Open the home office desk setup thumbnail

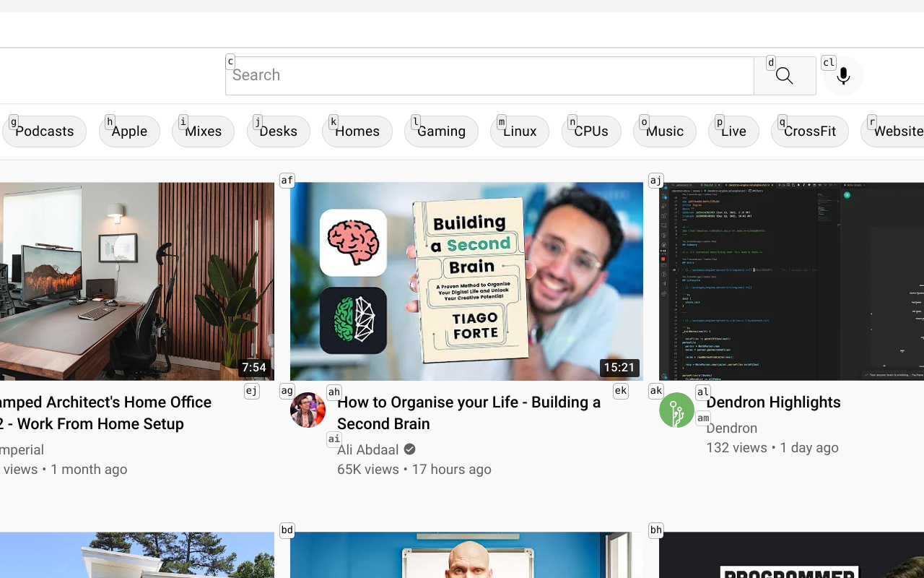click(137, 281)
